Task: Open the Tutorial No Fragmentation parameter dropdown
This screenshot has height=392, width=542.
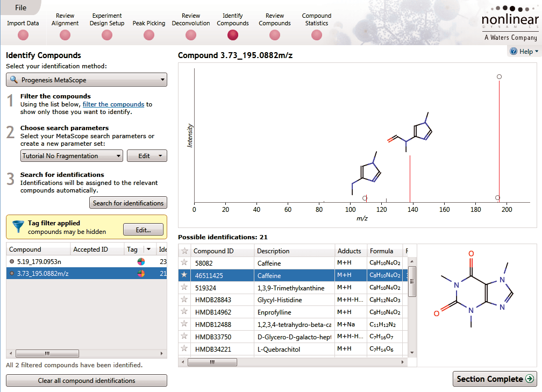Action: [x=72, y=156]
